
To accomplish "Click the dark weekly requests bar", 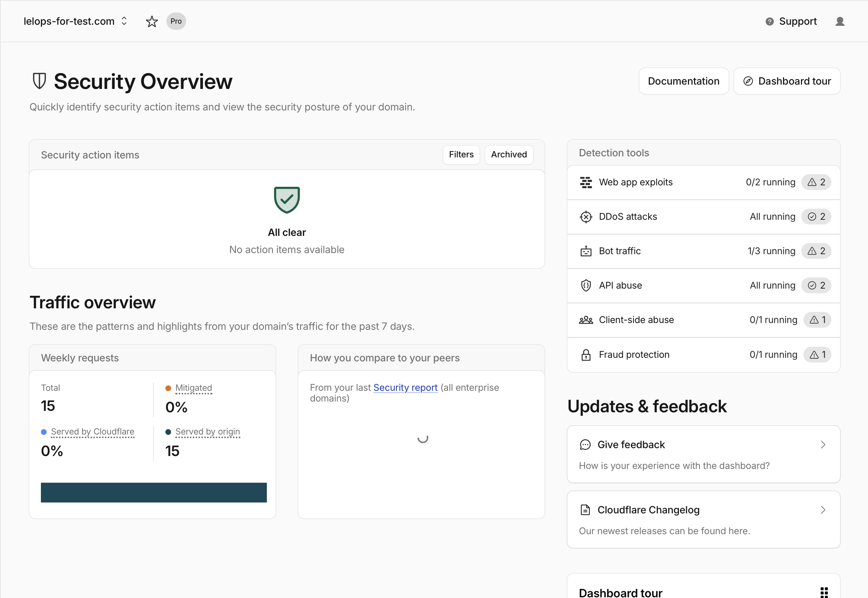I will click(x=154, y=492).
